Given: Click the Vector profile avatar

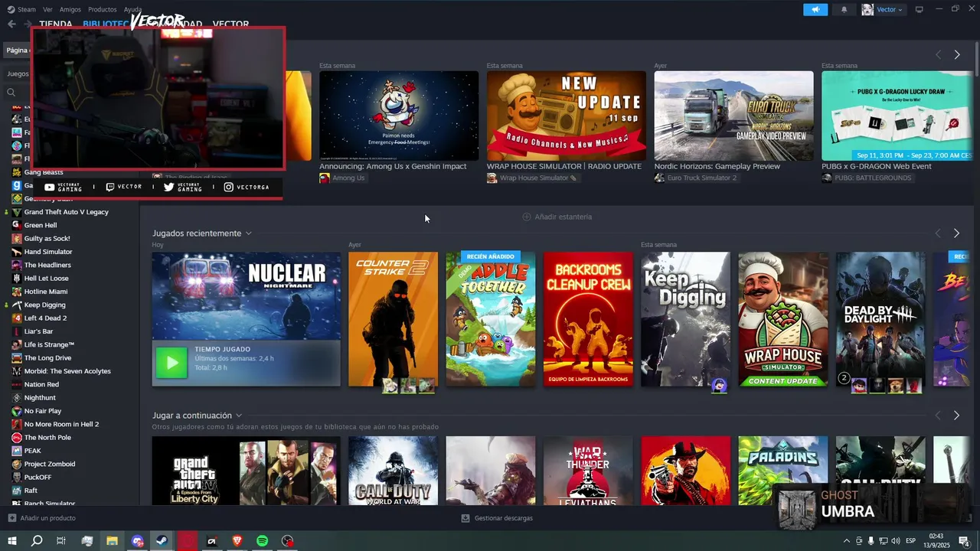Looking at the screenshot, I should click(x=867, y=9).
